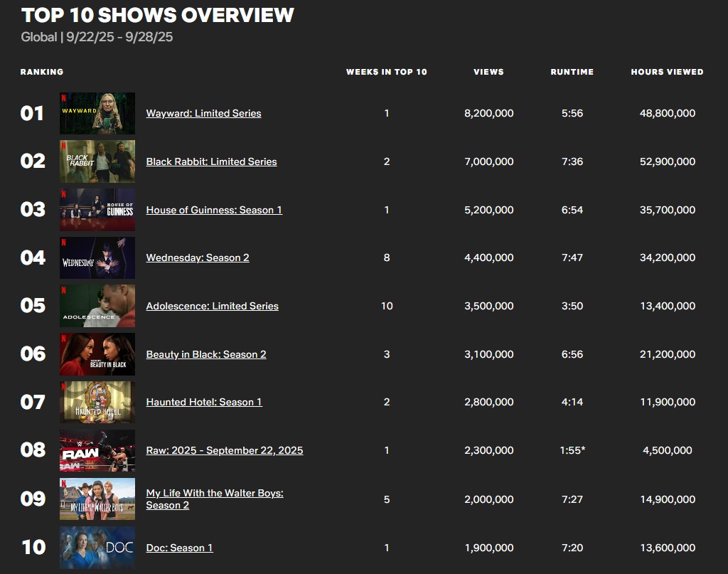Screen dimensions: 728x574
Task: Follow the Black Rabbit: Limited Series link
Action: click(211, 161)
